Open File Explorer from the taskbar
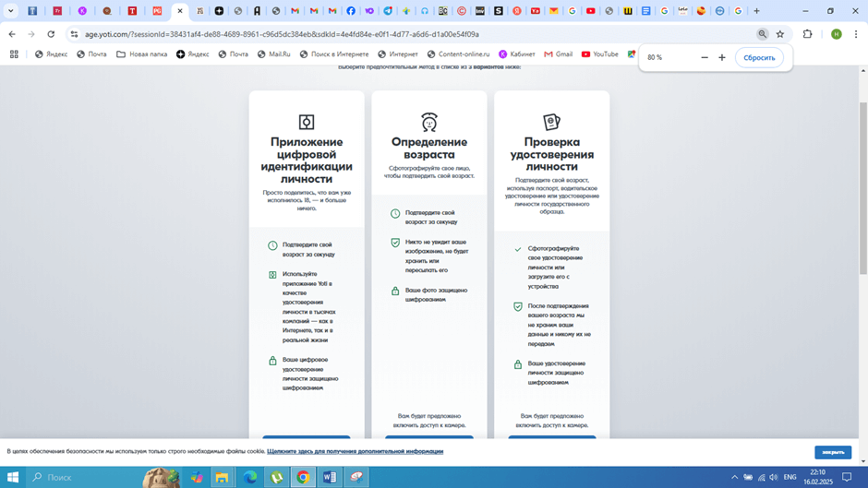Screen dimensions: 868x488 pyautogui.click(x=223, y=477)
